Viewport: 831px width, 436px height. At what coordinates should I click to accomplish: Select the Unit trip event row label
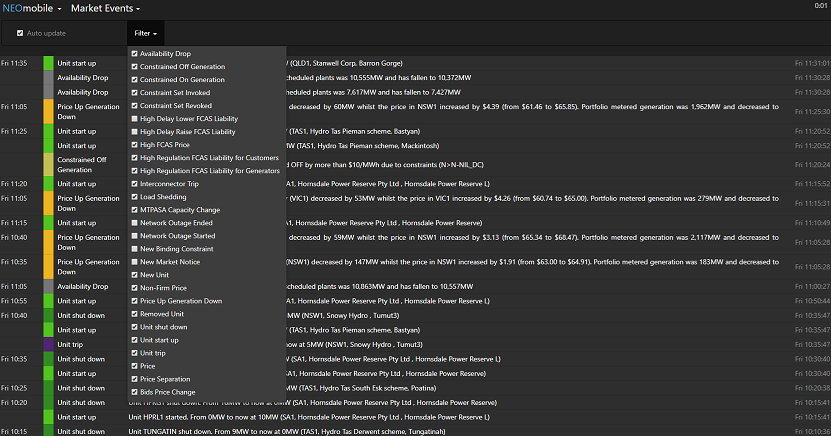[71, 344]
